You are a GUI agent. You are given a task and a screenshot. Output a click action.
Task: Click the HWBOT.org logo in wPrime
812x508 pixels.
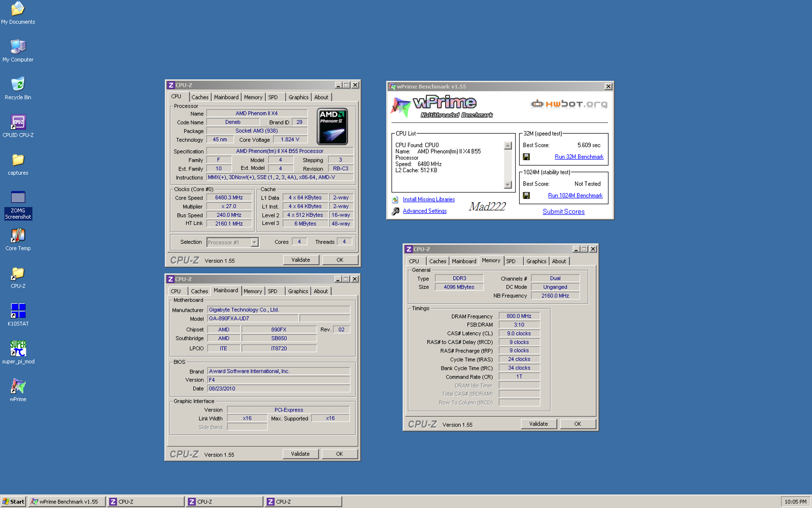pyautogui.click(x=569, y=104)
